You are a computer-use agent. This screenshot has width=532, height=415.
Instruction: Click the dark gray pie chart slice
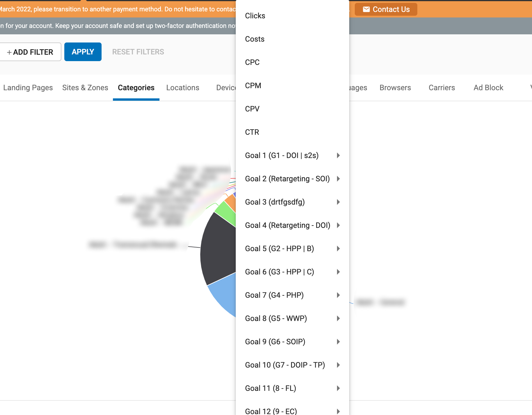218,250
